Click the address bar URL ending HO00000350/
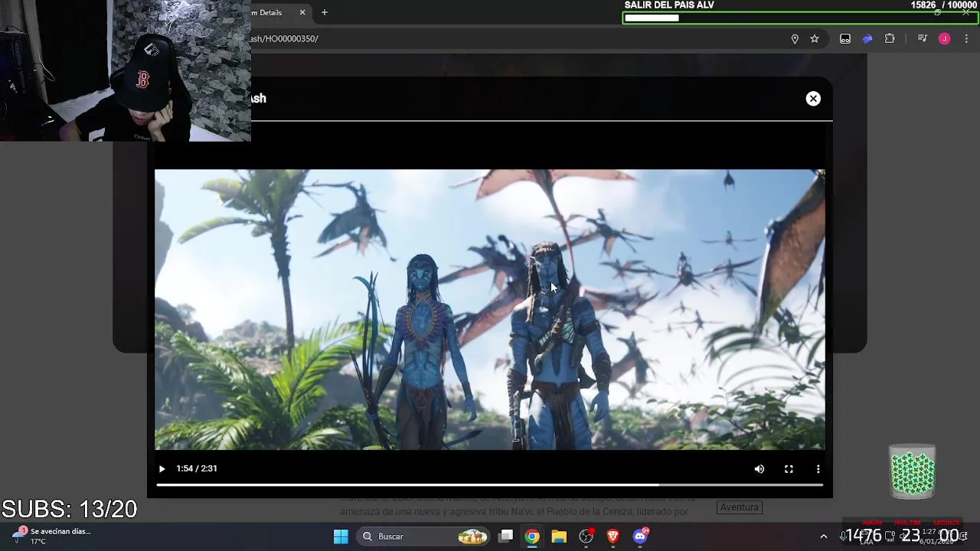This screenshot has width=980, height=551. click(x=285, y=38)
